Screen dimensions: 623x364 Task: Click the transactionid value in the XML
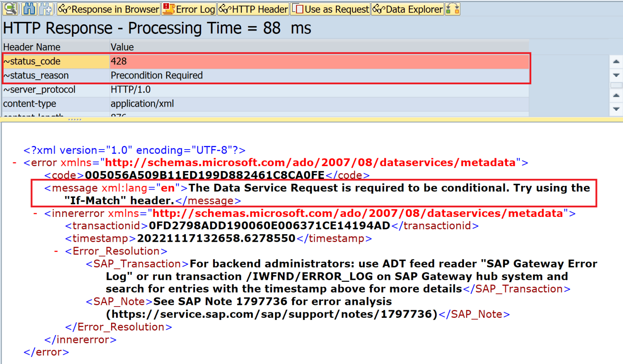pos(269,226)
